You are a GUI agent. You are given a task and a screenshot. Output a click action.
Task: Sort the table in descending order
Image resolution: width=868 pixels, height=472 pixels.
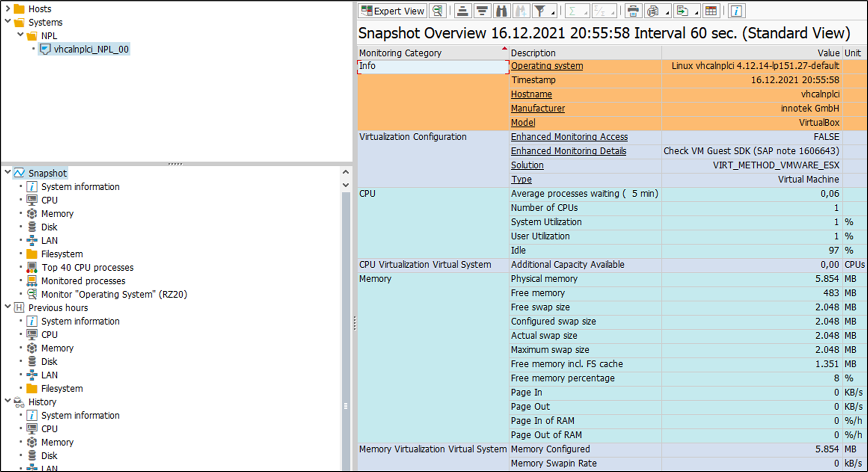[482, 10]
